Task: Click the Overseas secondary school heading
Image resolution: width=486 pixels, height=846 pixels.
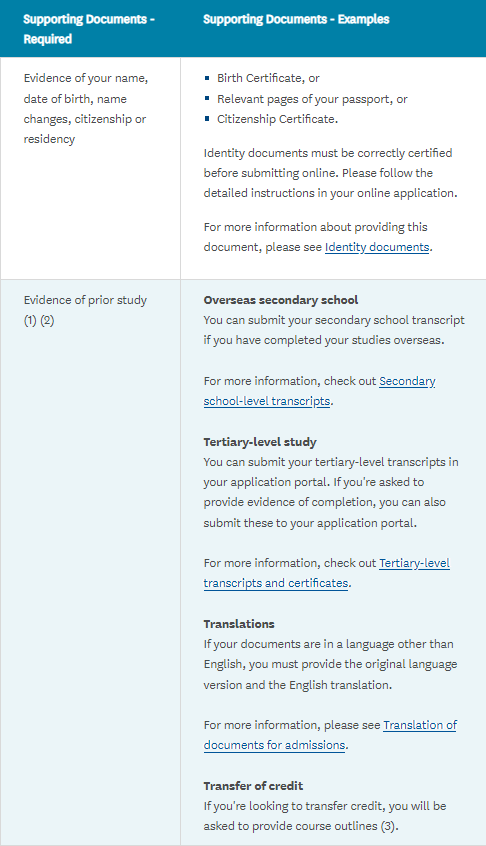Action: [280, 300]
